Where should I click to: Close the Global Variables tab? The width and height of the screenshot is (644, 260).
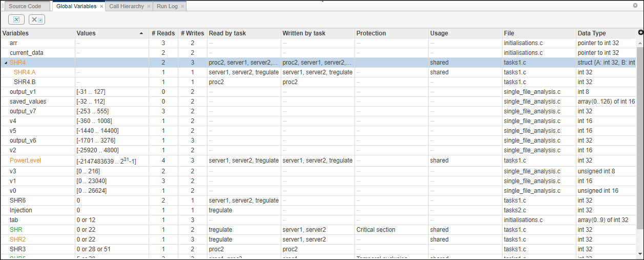[x=101, y=7]
